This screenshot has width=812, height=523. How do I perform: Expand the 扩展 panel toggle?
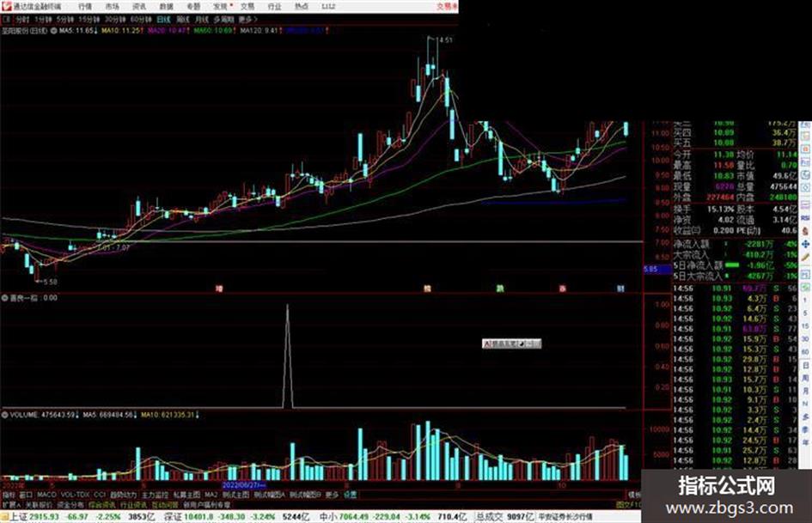point(10,504)
